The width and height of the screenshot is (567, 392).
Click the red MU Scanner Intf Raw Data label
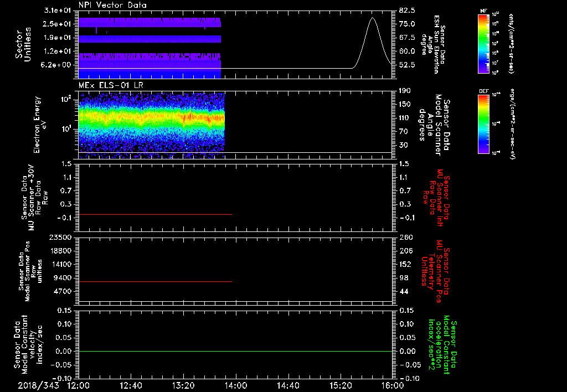pos(436,198)
